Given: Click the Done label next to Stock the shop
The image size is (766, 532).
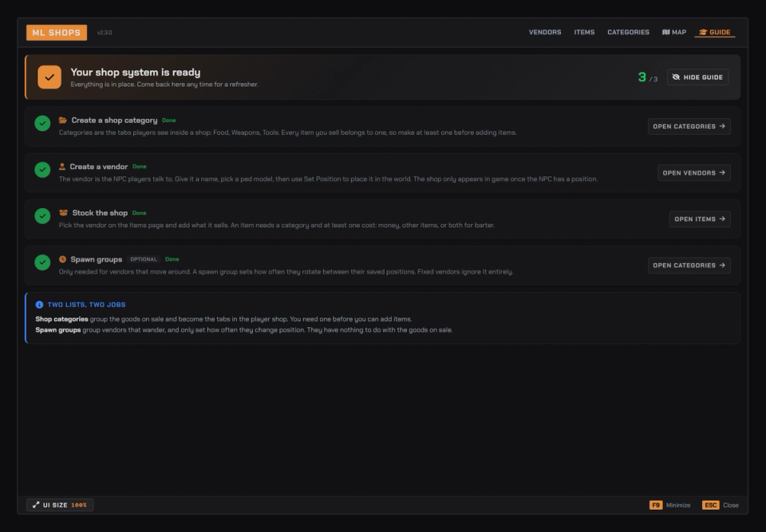Looking at the screenshot, I should pyautogui.click(x=139, y=213).
